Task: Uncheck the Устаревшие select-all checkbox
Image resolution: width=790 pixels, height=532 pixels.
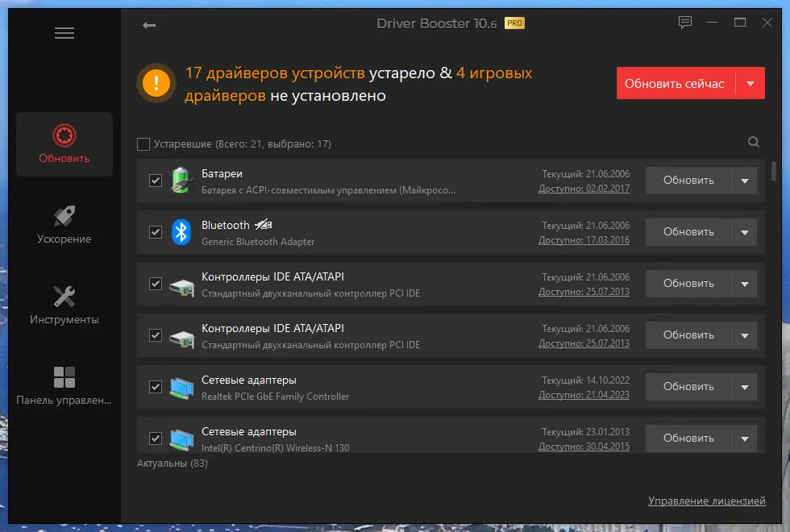Action: pyautogui.click(x=143, y=143)
